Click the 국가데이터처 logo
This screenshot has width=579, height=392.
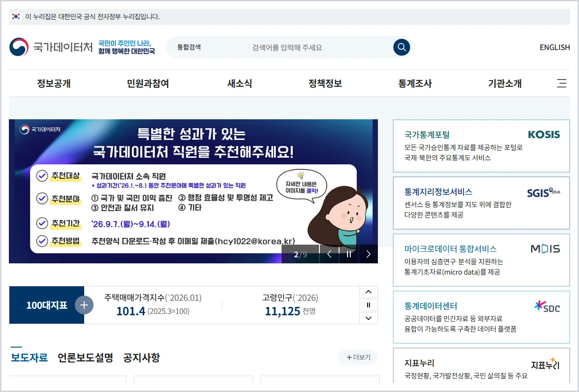click(51, 47)
